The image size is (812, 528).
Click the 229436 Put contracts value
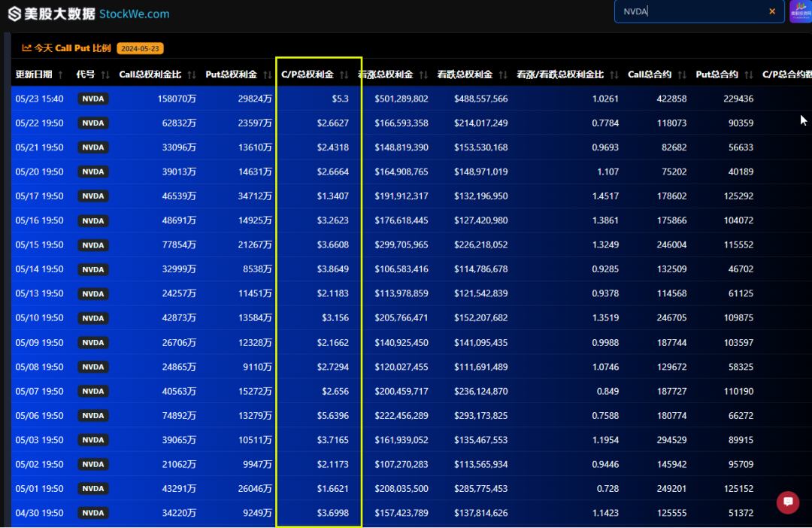[738, 99]
